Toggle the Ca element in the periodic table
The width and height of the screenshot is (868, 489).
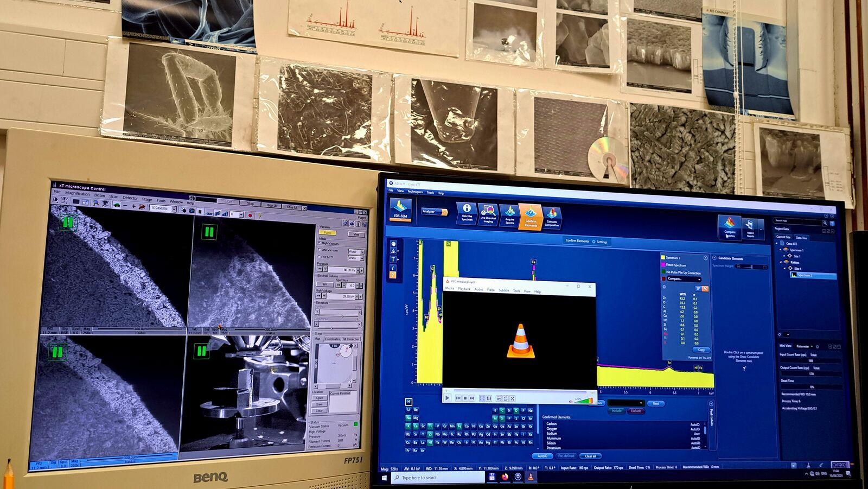[x=416, y=426]
